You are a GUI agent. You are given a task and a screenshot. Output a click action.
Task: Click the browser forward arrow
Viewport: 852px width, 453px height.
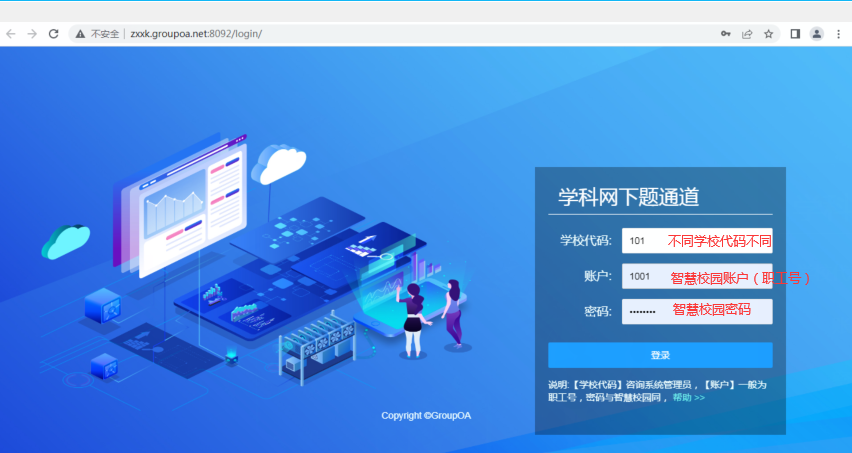[32, 33]
